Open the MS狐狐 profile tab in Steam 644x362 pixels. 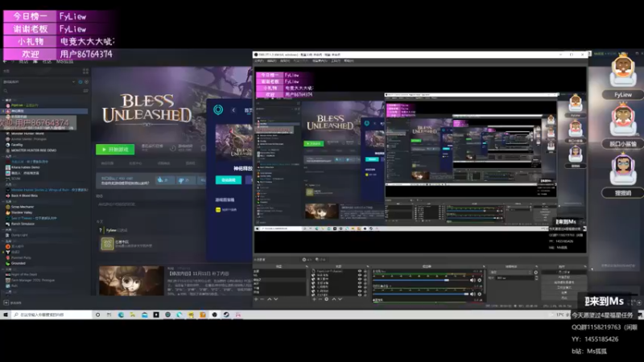tap(65, 62)
